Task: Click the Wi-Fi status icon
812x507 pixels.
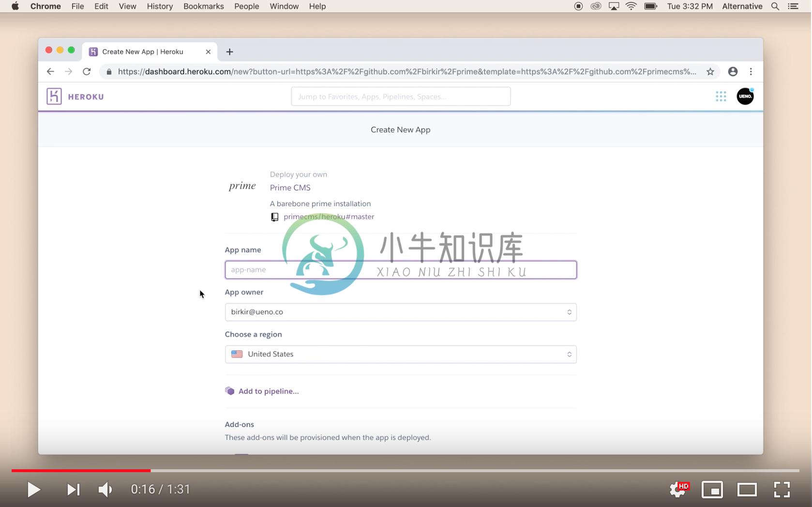Action: pyautogui.click(x=631, y=6)
